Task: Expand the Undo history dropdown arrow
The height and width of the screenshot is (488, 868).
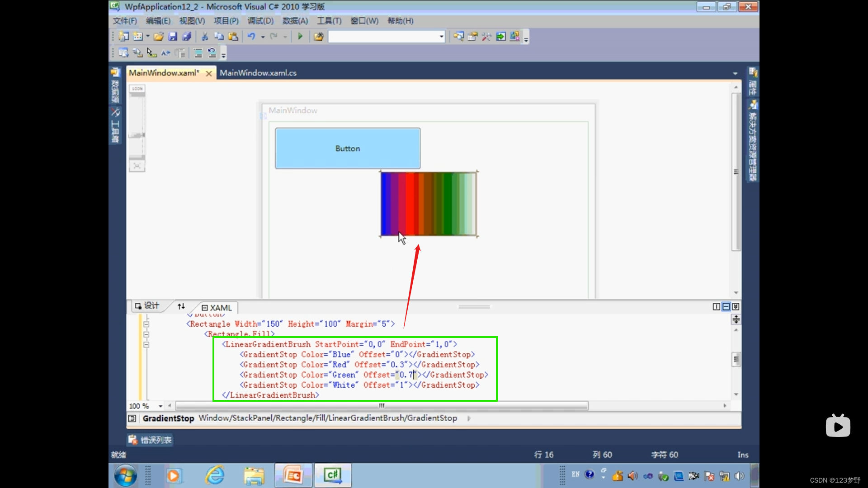Action: tap(263, 37)
